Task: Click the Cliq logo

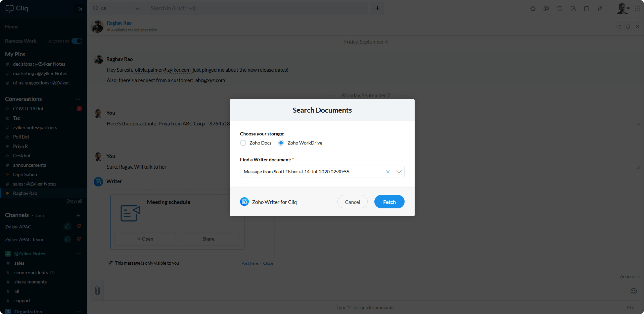Action: [17, 9]
